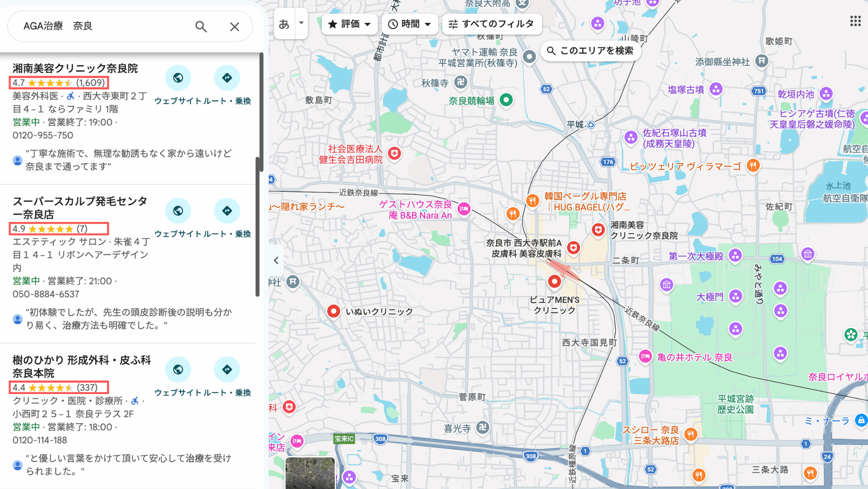This screenshot has width=868, height=489.
Task: Click the 4.4 (337) rating line
Action: pos(59,387)
